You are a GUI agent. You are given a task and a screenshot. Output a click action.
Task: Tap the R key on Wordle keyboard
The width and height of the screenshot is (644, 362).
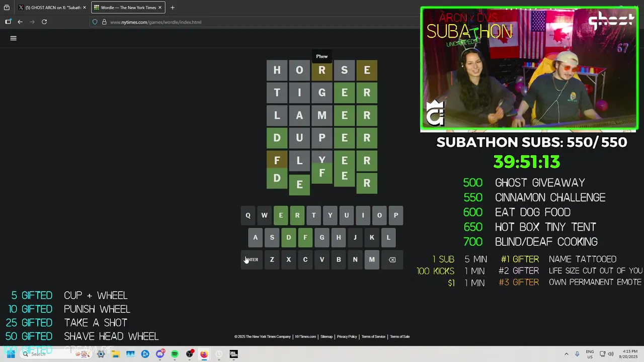(x=297, y=215)
